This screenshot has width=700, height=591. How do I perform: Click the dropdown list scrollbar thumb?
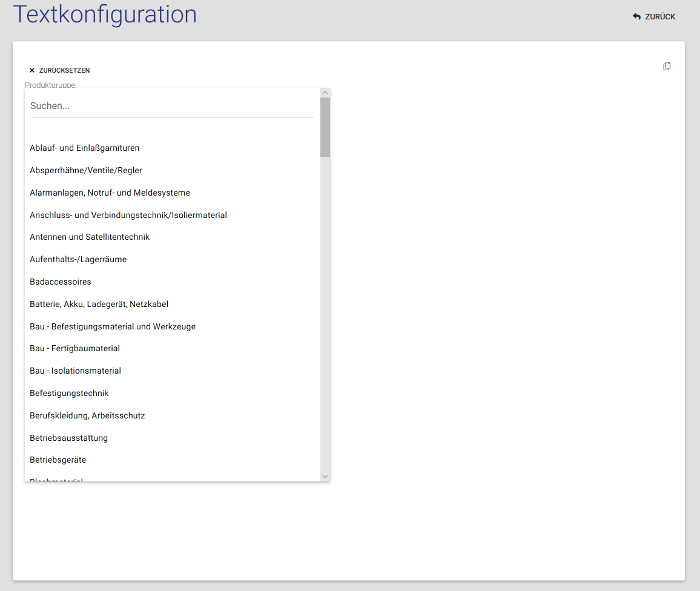pos(325,127)
